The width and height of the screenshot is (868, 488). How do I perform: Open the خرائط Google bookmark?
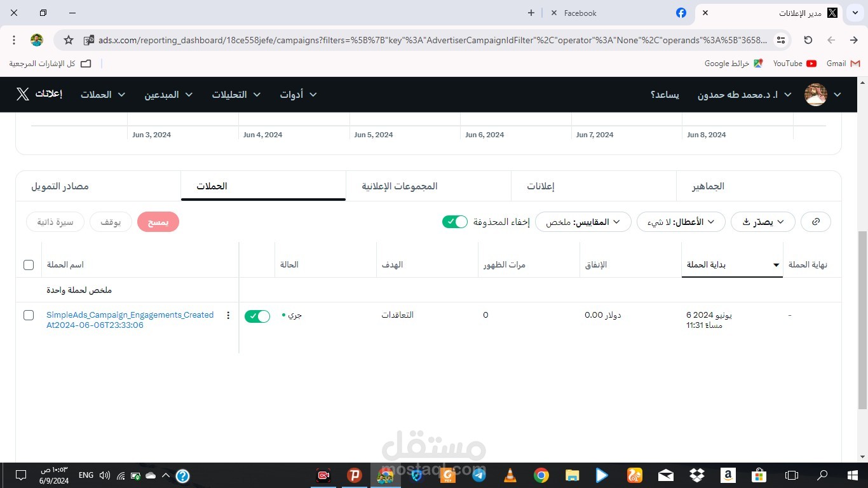(x=733, y=64)
